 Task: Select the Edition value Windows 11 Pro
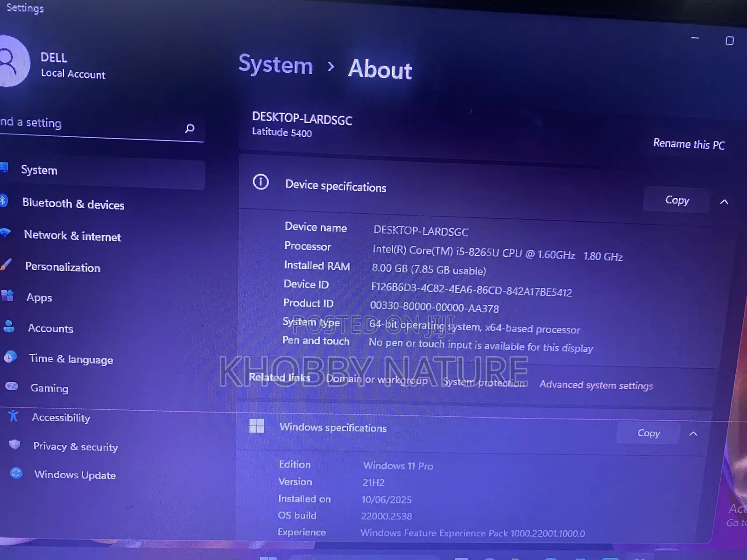(398, 465)
